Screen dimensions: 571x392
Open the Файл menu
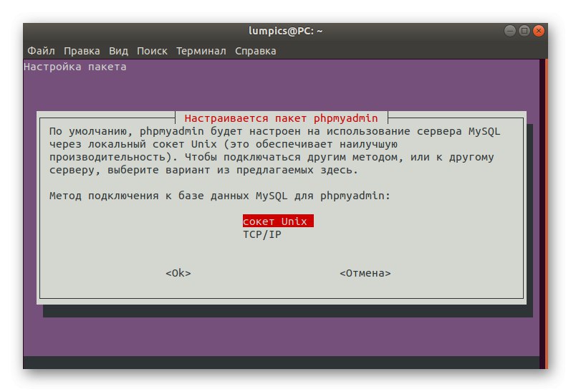[x=41, y=51]
